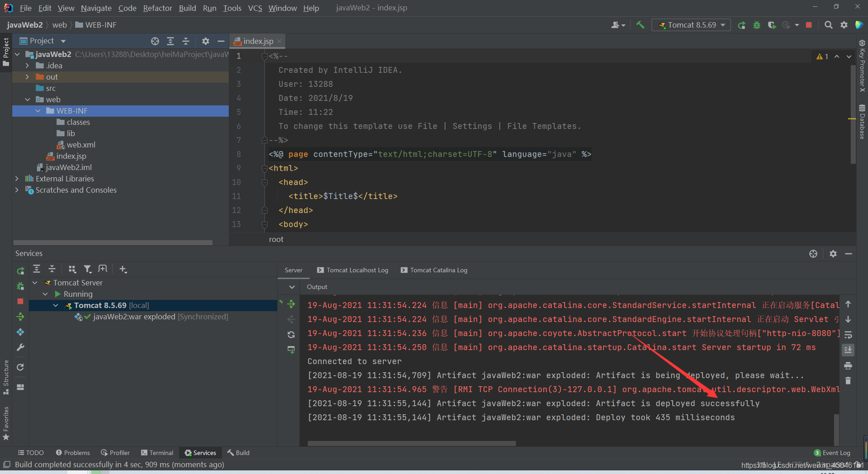Open Structure side tool window
The image size is (868, 474).
[x=6, y=377]
